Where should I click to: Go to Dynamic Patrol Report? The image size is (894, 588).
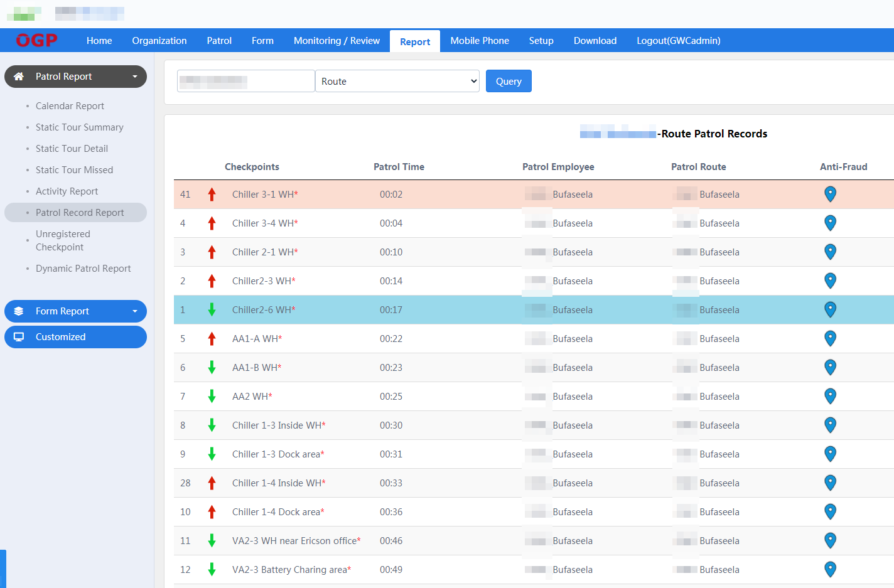click(83, 269)
